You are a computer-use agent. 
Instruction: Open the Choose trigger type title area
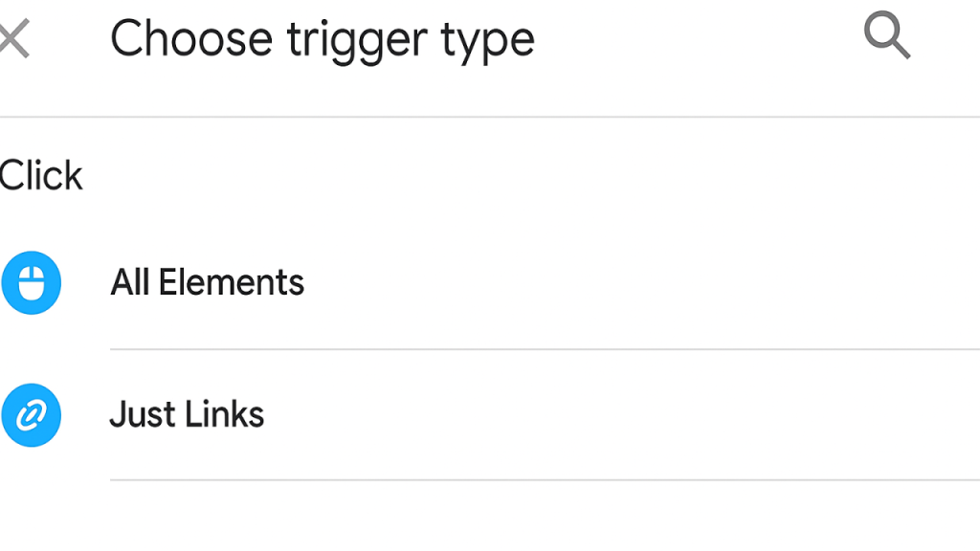[323, 38]
